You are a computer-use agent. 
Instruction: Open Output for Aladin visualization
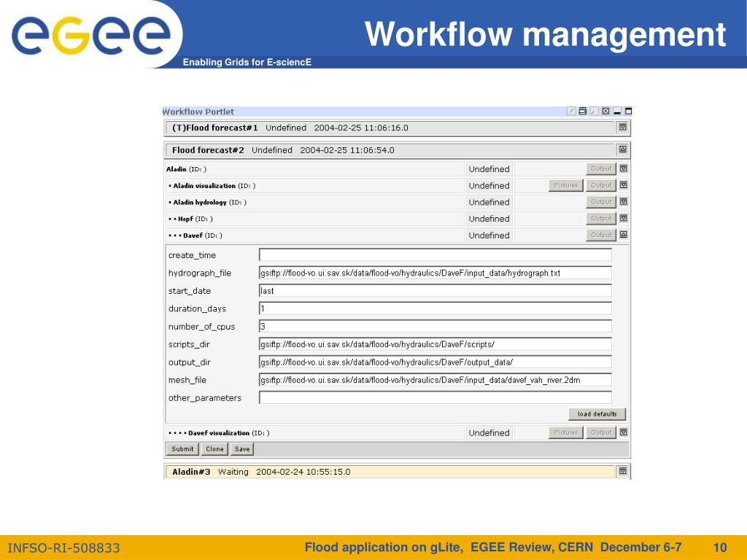point(601,185)
